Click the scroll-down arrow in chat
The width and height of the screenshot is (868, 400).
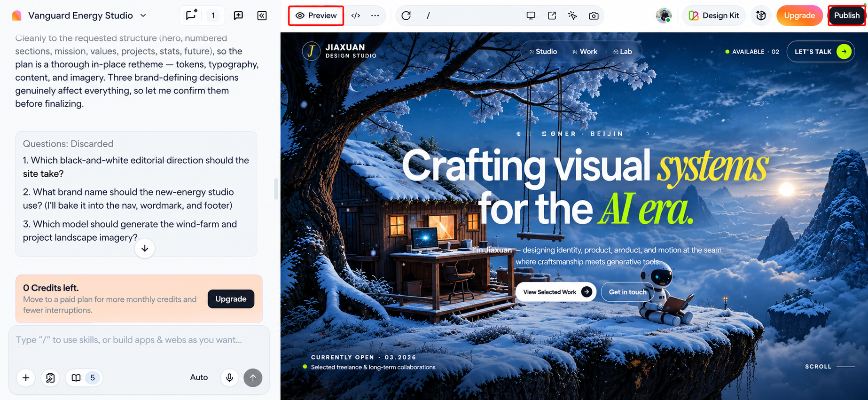tap(145, 248)
